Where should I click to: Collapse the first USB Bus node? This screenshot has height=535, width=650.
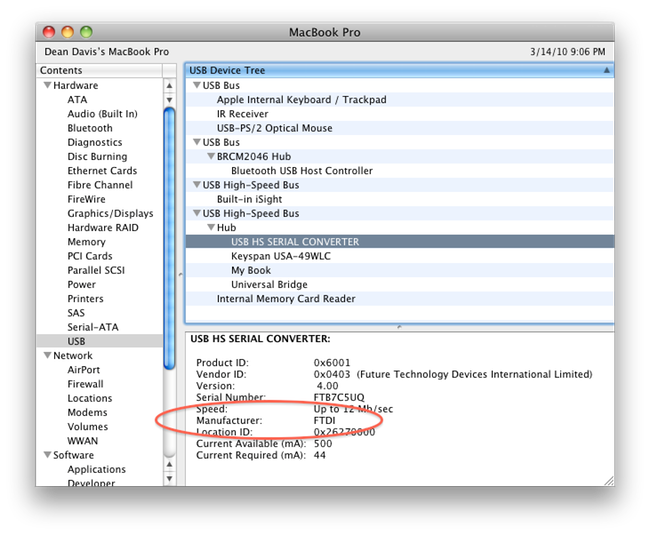point(197,85)
